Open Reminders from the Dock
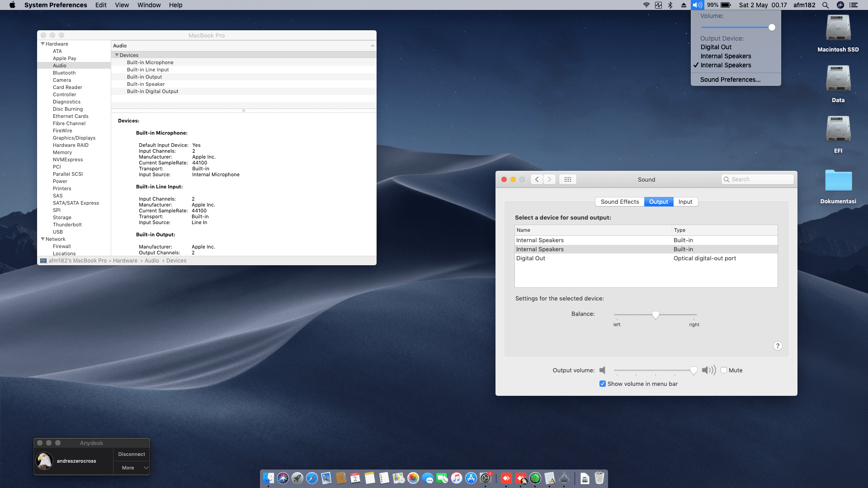The width and height of the screenshot is (868, 488). [384, 478]
